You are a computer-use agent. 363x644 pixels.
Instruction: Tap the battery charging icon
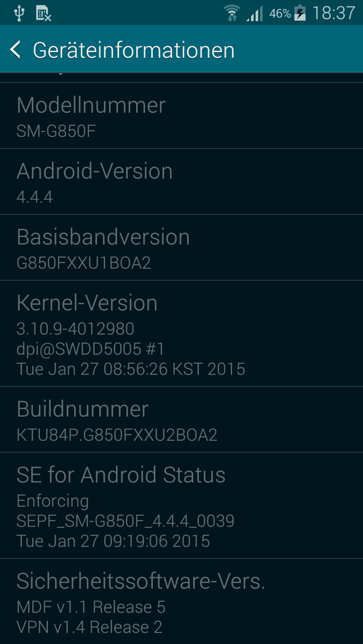300,13
